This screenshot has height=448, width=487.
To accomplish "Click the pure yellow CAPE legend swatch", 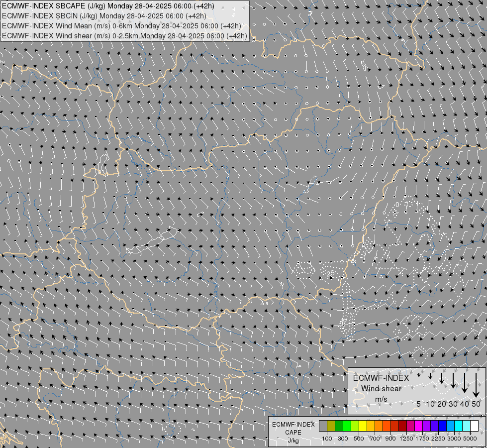I will point(363,426).
